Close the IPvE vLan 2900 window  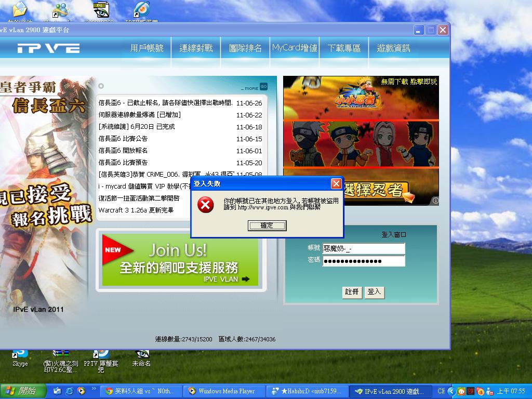pos(443,30)
